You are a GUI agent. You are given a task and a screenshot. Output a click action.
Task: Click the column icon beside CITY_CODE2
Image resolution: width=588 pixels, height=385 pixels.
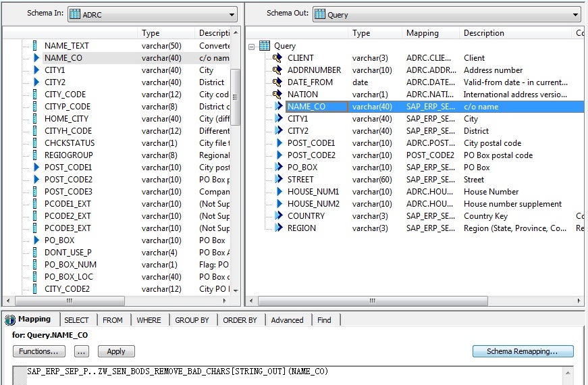pyautogui.click(x=35, y=289)
